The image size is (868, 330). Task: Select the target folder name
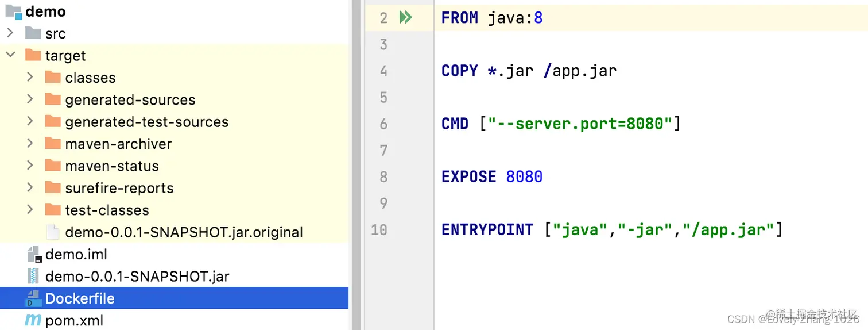[65, 56]
